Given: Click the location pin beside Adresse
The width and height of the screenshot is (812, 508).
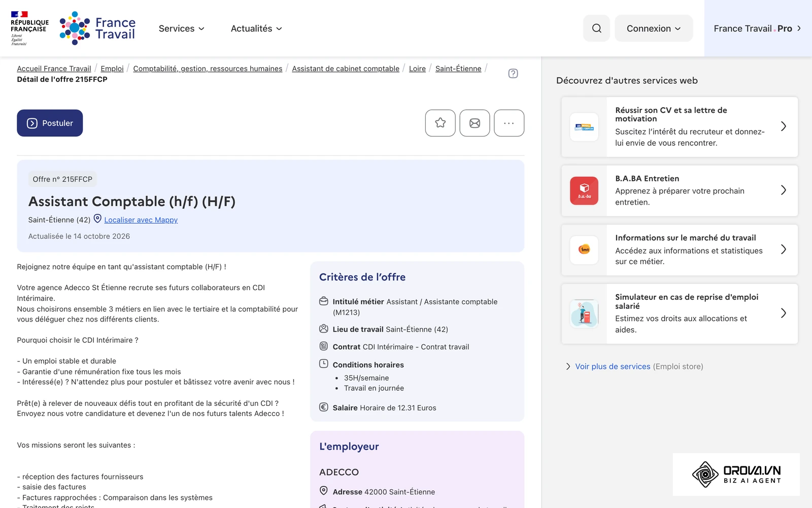Looking at the screenshot, I should click(324, 491).
